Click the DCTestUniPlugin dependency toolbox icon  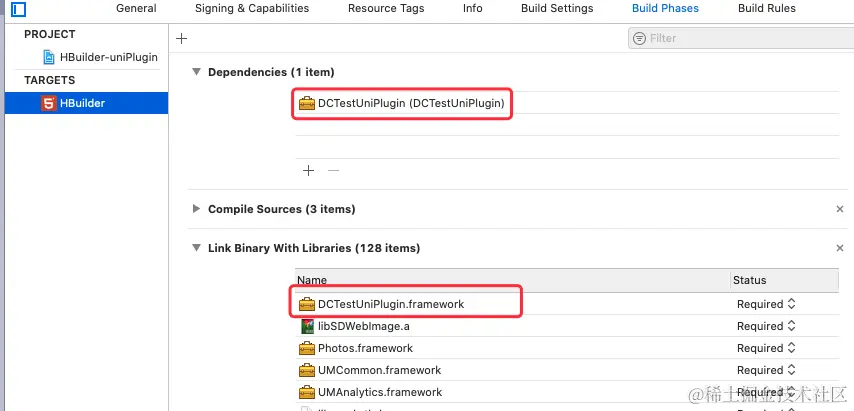pos(307,103)
